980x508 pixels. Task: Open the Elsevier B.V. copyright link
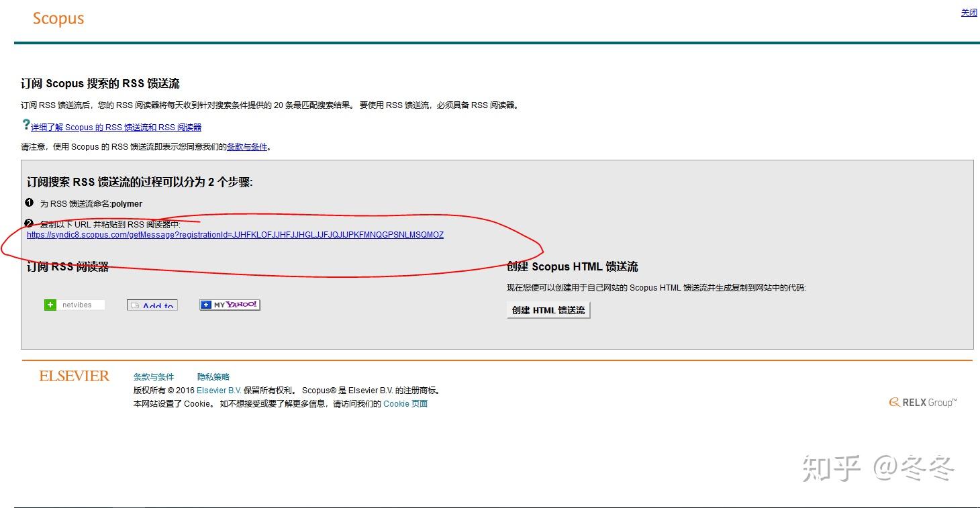click(x=219, y=390)
